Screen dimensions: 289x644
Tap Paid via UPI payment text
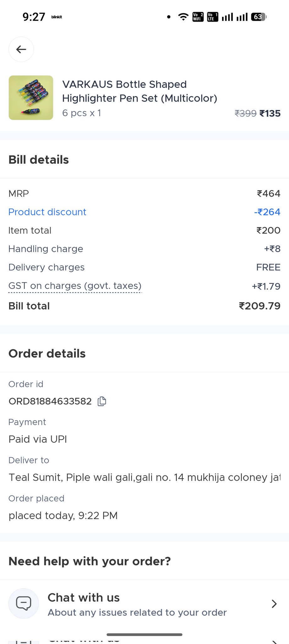[38, 439]
